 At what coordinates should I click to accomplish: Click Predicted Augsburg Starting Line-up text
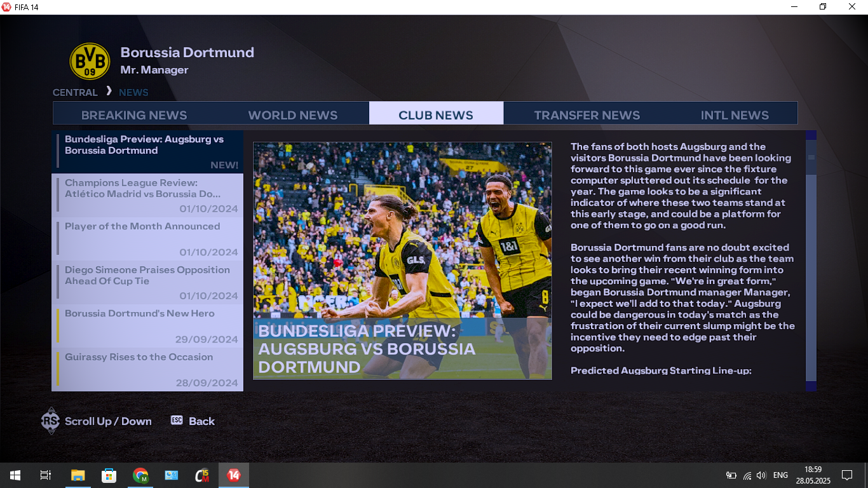(x=661, y=370)
